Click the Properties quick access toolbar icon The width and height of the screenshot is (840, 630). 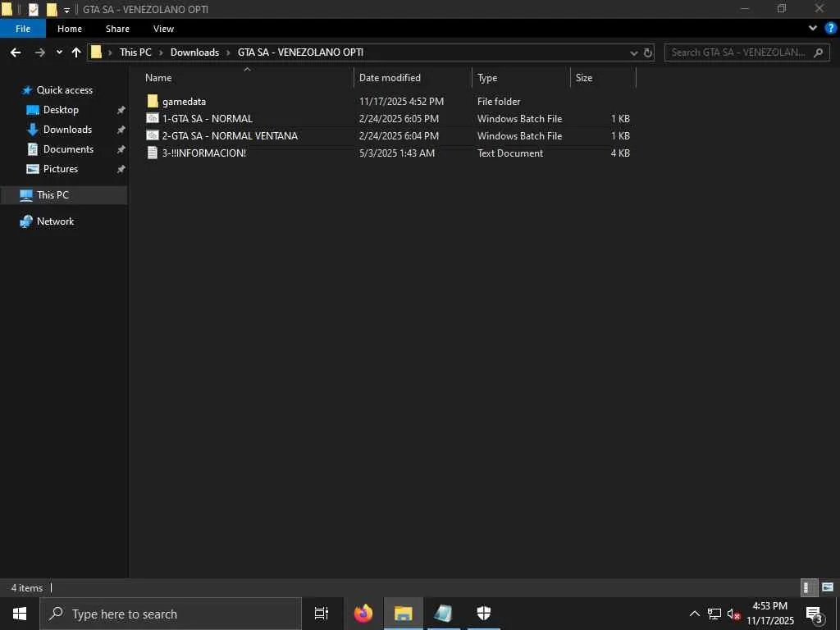pos(33,9)
